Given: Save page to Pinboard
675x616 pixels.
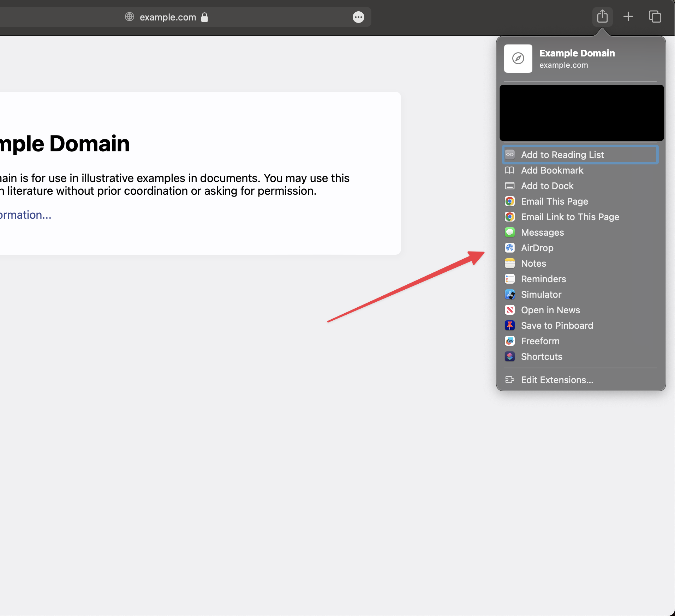Looking at the screenshot, I should click(x=557, y=325).
